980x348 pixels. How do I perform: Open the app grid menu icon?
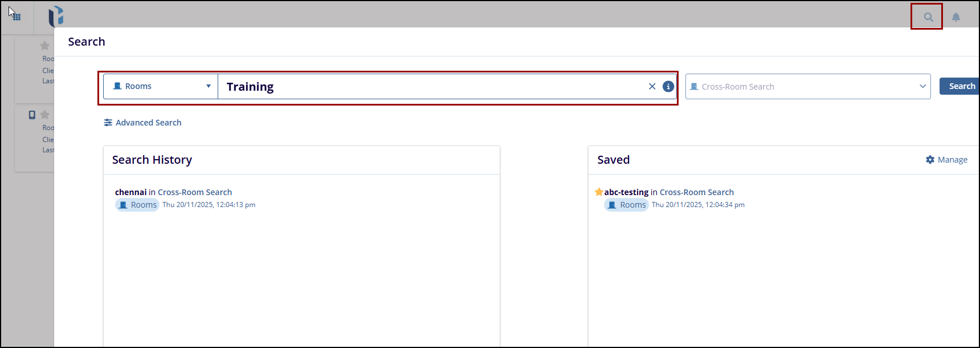coord(17,17)
